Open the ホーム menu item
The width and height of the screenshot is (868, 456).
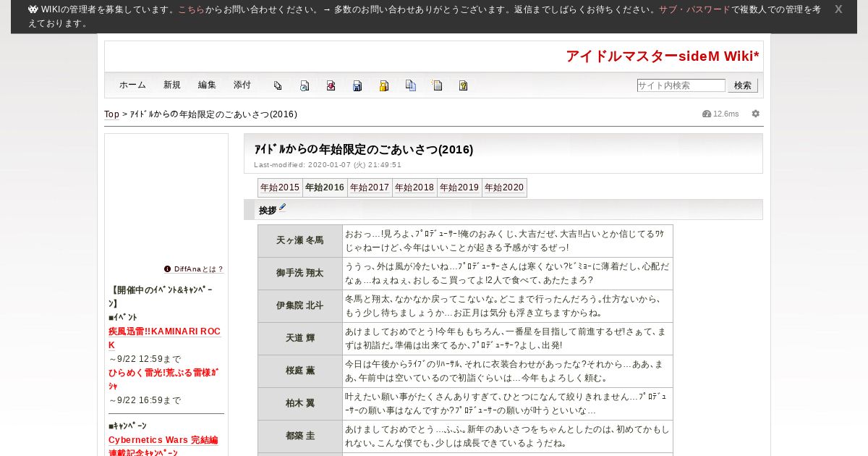pos(132,85)
